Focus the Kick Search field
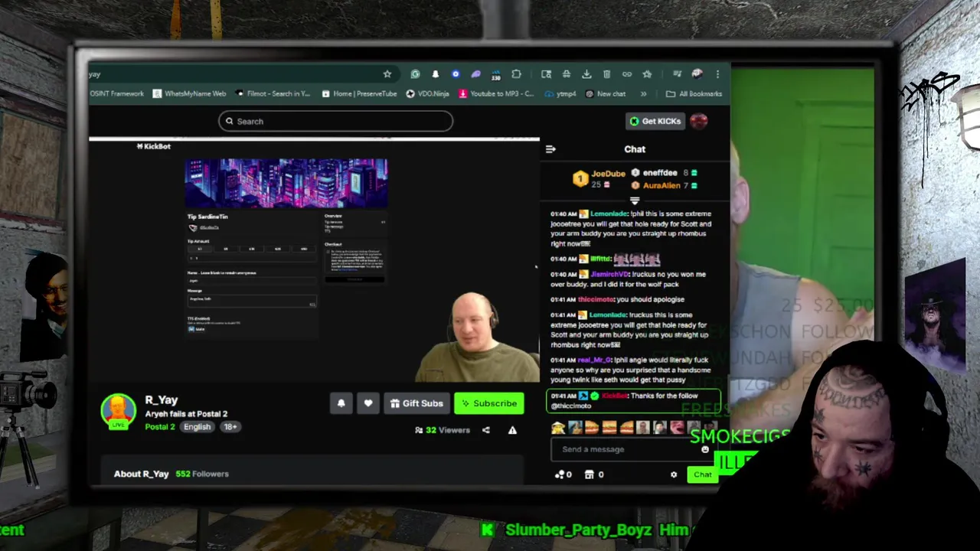The width and height of the screenshot is (980, 551). [335, 121]
